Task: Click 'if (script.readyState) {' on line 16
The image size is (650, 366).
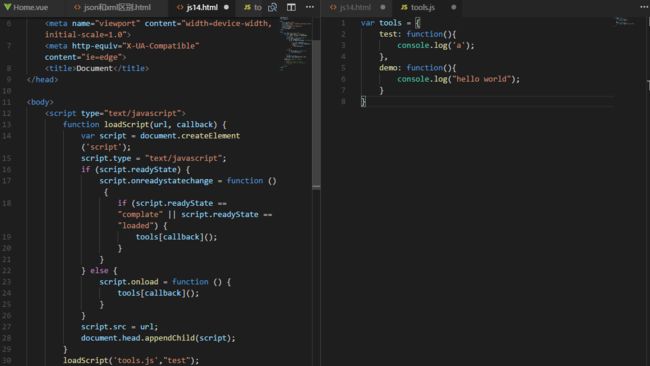Action: (136, 170)
